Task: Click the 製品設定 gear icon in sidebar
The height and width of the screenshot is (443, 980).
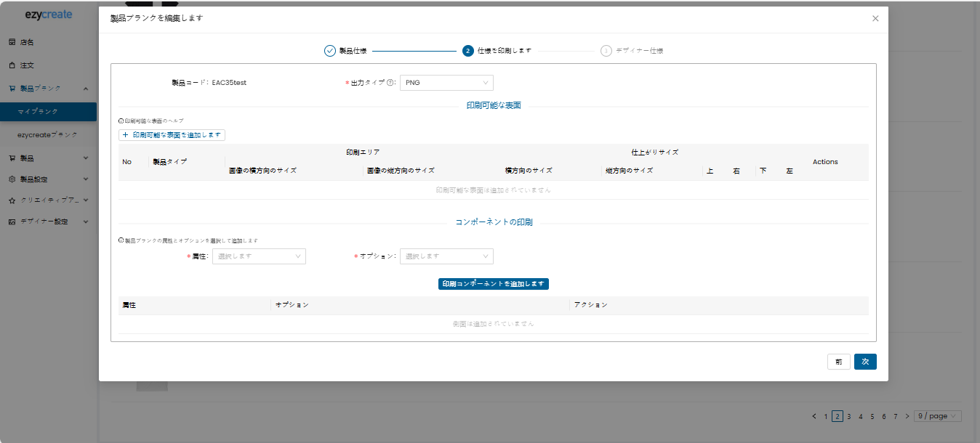Action: coord(12,179)
